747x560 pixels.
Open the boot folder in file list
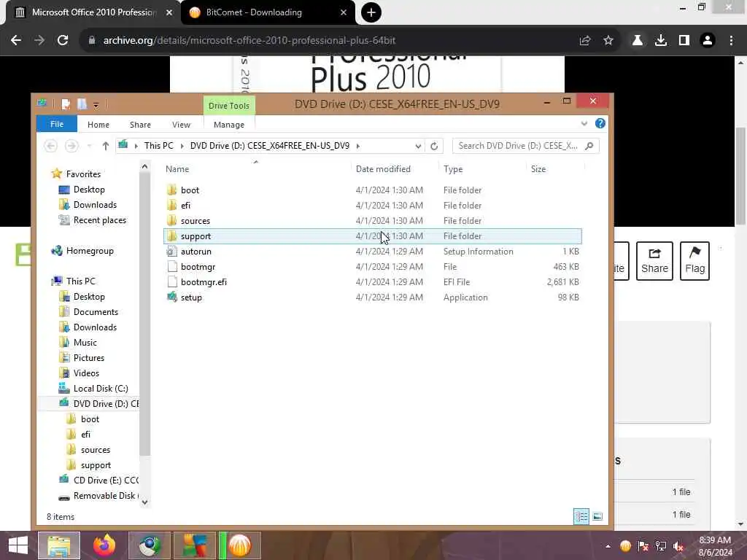point(190,190)
